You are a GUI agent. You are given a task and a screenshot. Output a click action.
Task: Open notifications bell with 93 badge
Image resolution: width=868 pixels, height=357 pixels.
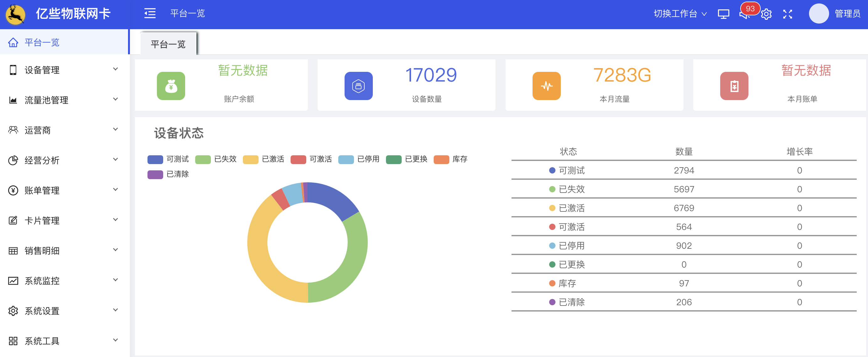tap(745, 14)
